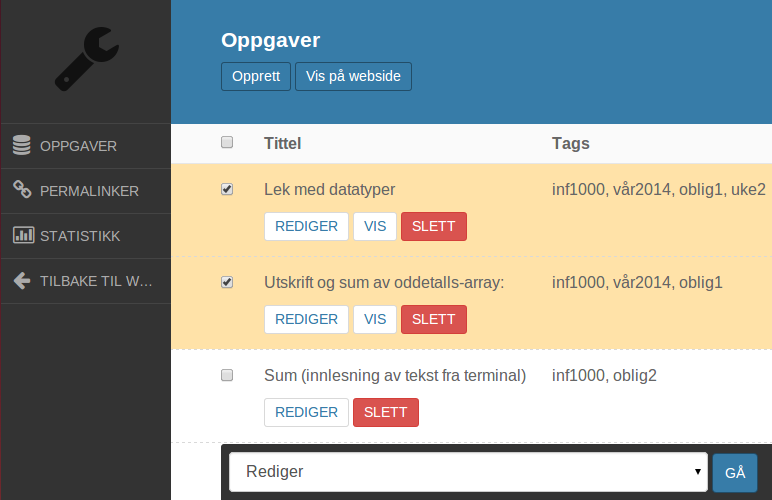
Task: Open the PERMALINKER sidebar menu item
Action: 86,191
